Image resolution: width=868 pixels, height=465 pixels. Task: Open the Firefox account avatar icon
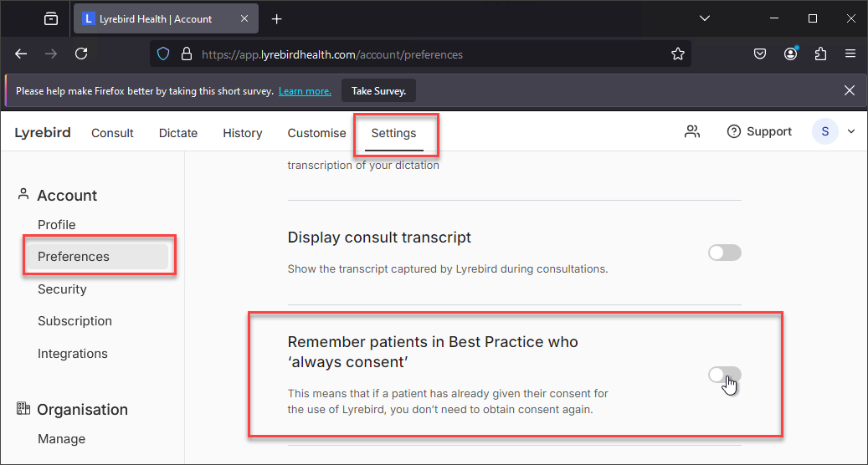tap(790, 54)
